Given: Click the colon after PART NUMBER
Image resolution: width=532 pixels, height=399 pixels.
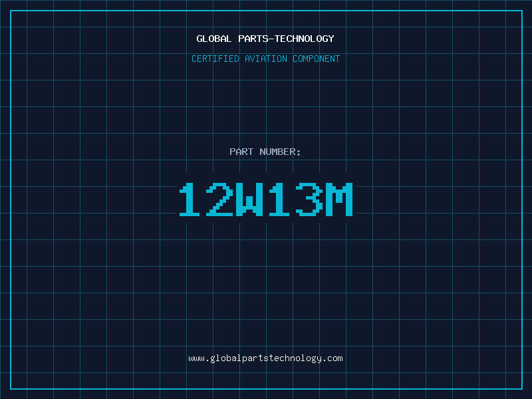Looking at the screenshot, I should click(x=299, y=153).
